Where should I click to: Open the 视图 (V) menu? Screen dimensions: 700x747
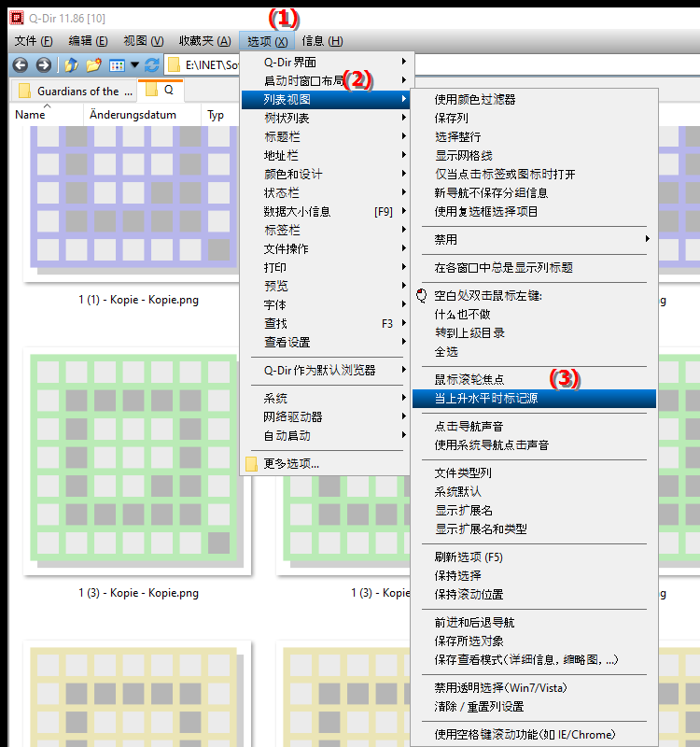(x=144, y=41)
